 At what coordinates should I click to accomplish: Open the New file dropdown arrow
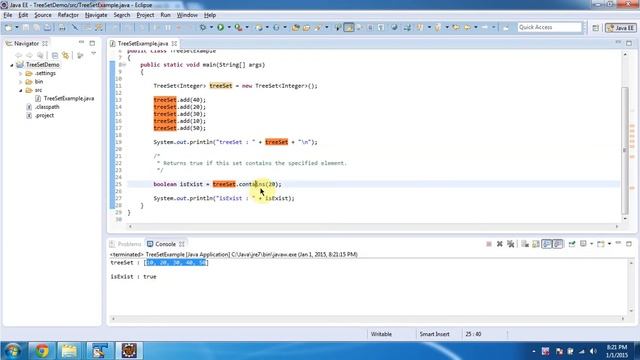(x=16, y=27)
